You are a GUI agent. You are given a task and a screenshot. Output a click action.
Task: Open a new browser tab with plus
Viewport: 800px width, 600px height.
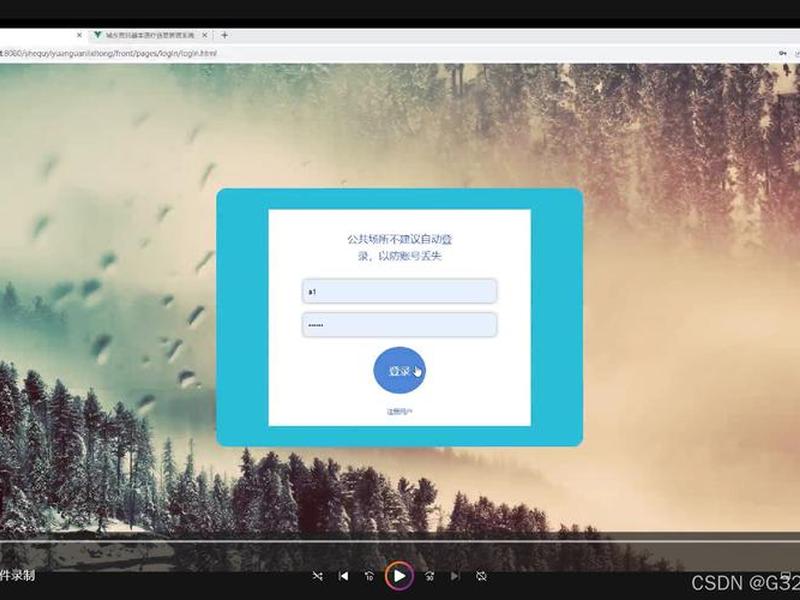[224, 35]
